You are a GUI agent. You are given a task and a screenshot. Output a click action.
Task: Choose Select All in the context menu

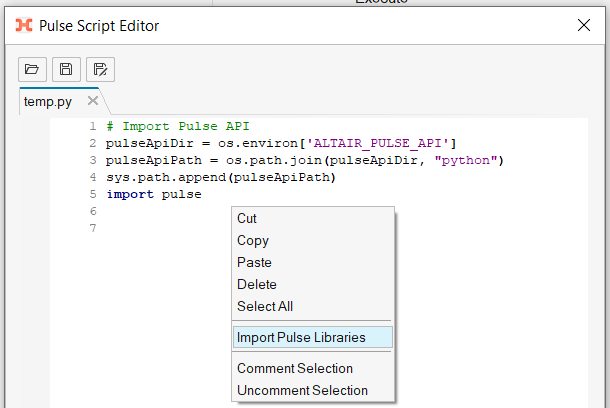(x=265, y=306)
